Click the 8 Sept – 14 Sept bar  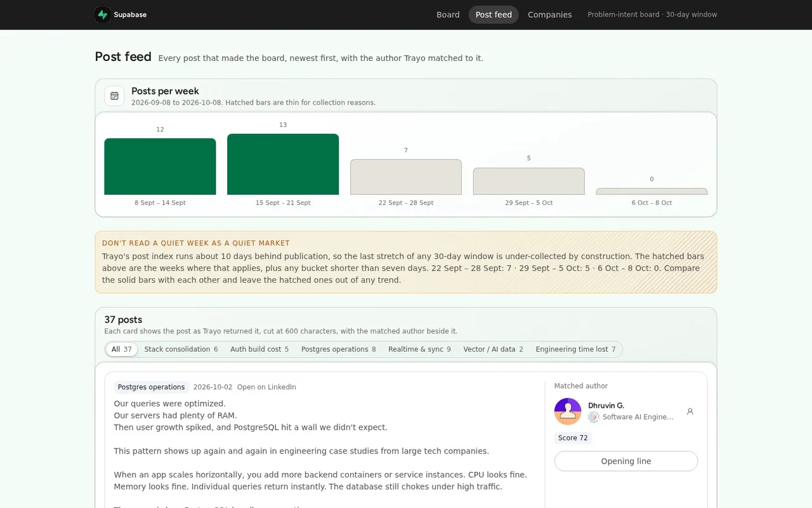(160, 166)
